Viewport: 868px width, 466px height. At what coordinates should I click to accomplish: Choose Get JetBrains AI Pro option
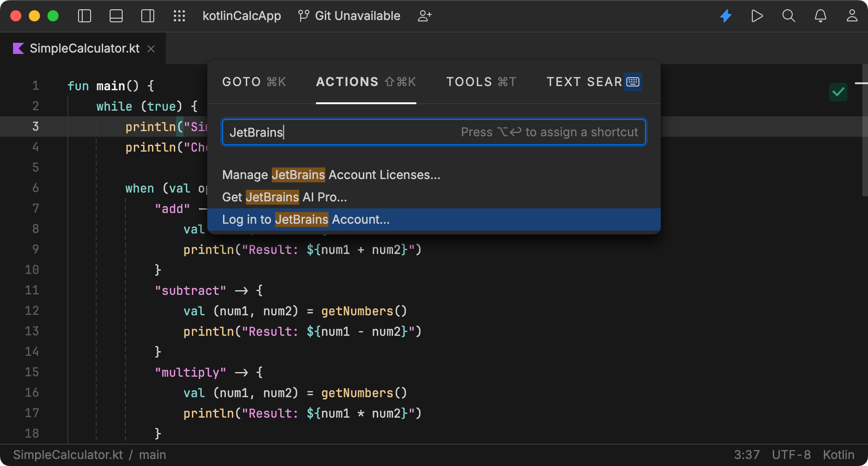(284, 197)
